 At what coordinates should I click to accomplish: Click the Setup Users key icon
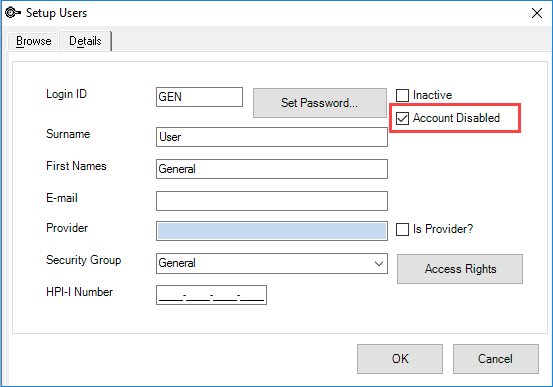pos(13,13)
